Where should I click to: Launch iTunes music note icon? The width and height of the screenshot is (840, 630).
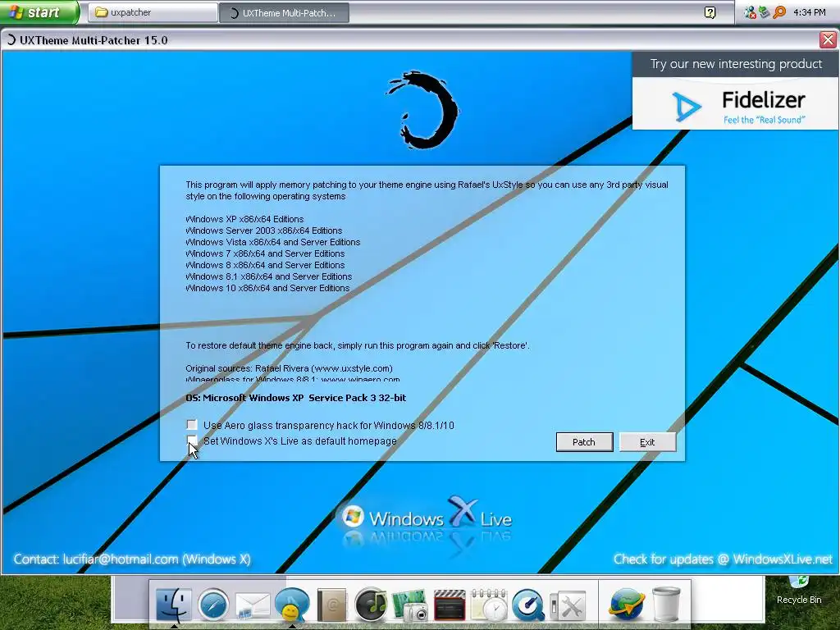point(371,605)
